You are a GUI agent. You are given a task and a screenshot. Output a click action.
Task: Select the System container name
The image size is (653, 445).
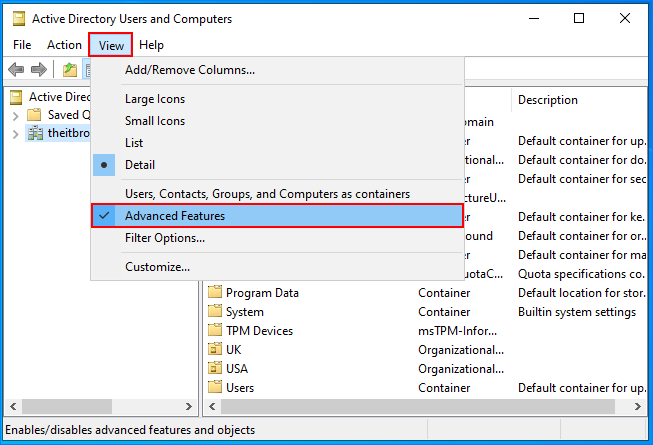[x=245, y=312]
